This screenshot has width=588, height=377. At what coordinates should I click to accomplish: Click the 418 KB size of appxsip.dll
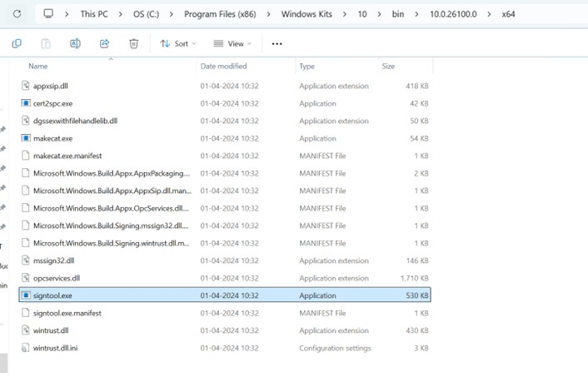click(417, 86)
